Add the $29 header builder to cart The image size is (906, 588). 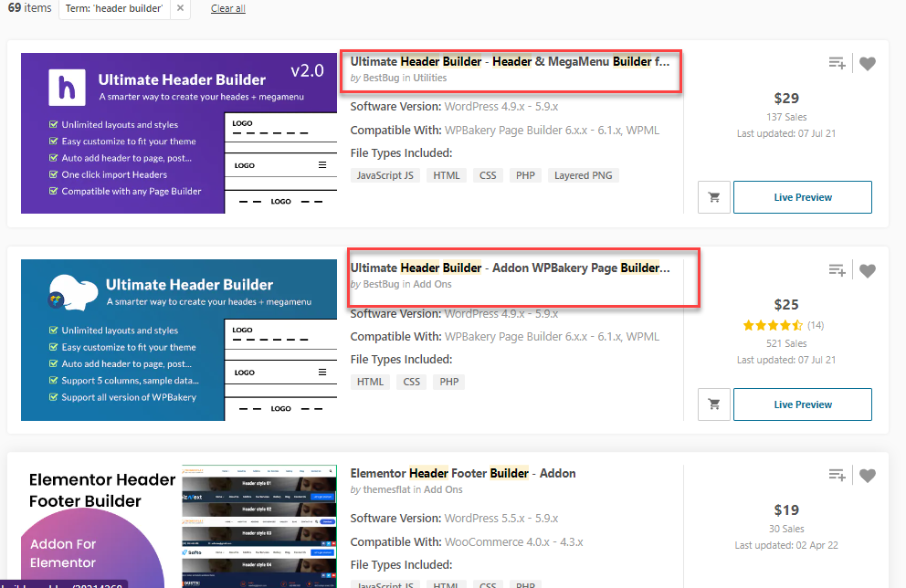[713, 197]
